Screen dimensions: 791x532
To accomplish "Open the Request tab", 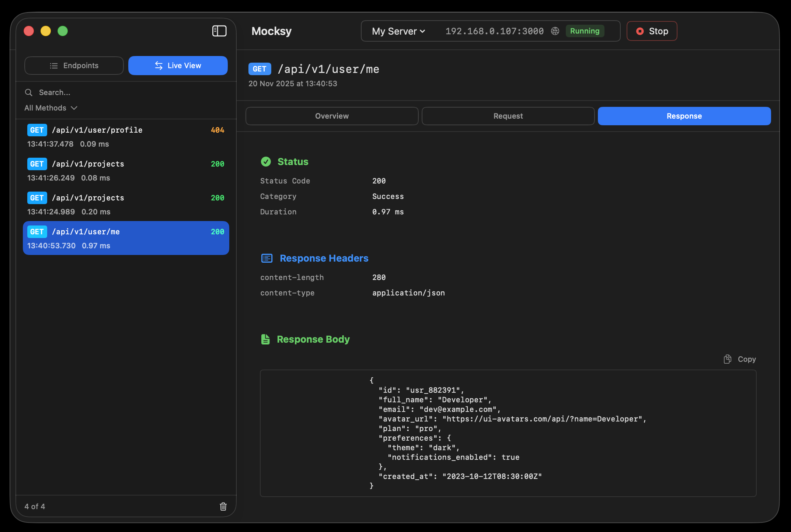I will (508, 116).
